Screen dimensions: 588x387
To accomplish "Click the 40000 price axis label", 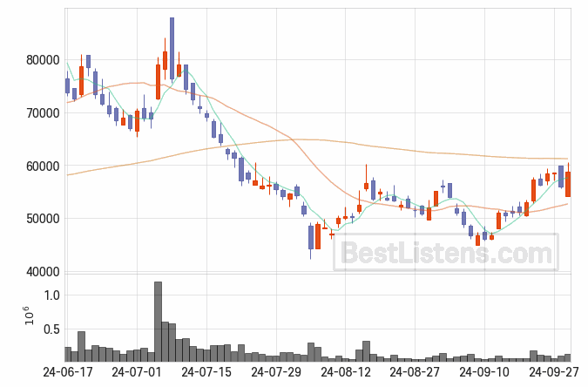I will (x=43, y=272).
